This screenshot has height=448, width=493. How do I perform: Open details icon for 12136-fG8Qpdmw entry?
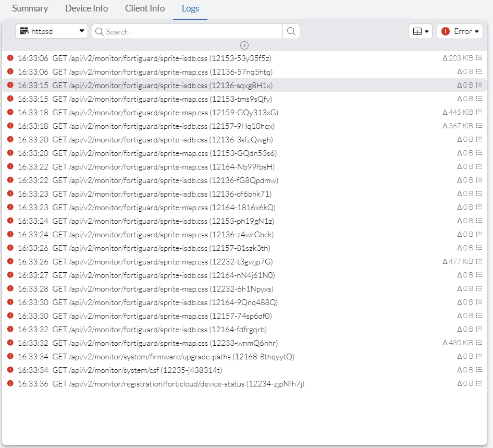479,179
